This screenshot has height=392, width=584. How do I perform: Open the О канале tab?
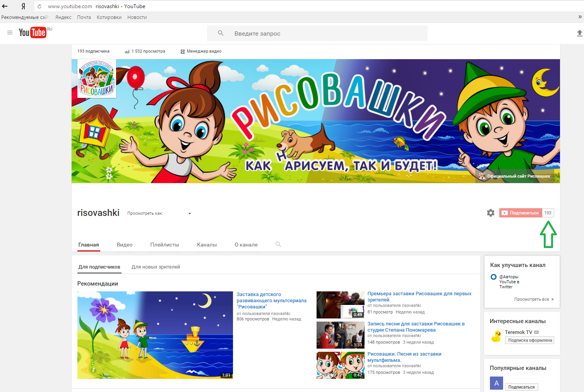(x=246, y=245)
